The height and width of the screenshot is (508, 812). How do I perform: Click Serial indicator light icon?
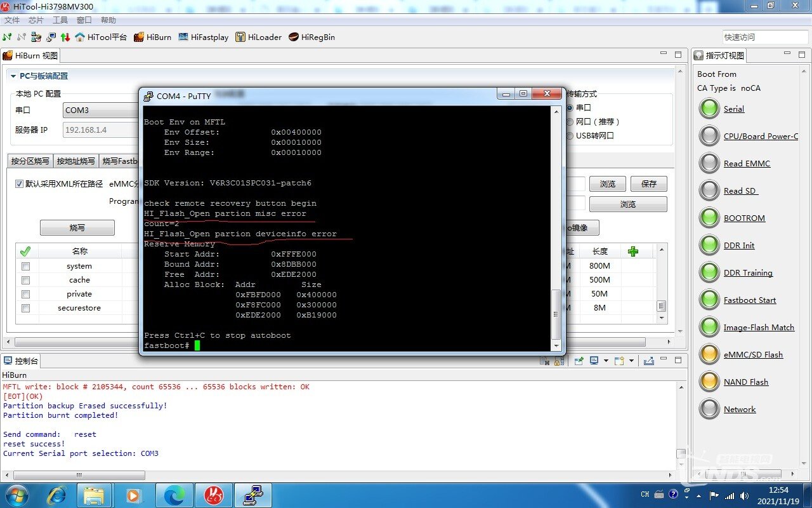coord(709,109)
